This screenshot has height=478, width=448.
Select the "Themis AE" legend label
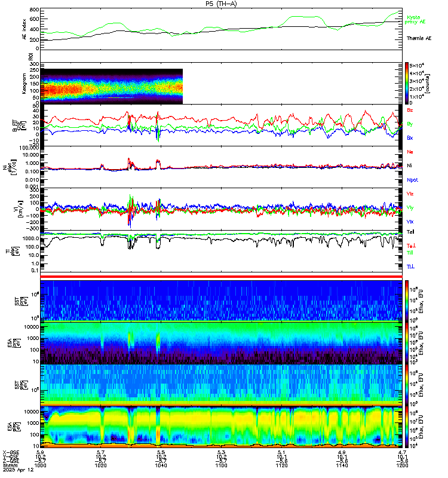[x=419, y=38]
